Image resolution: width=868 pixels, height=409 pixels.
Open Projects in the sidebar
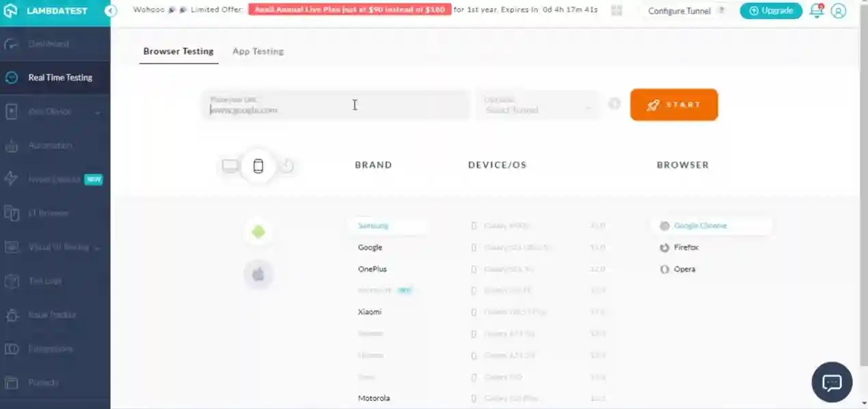coord(43,382)
